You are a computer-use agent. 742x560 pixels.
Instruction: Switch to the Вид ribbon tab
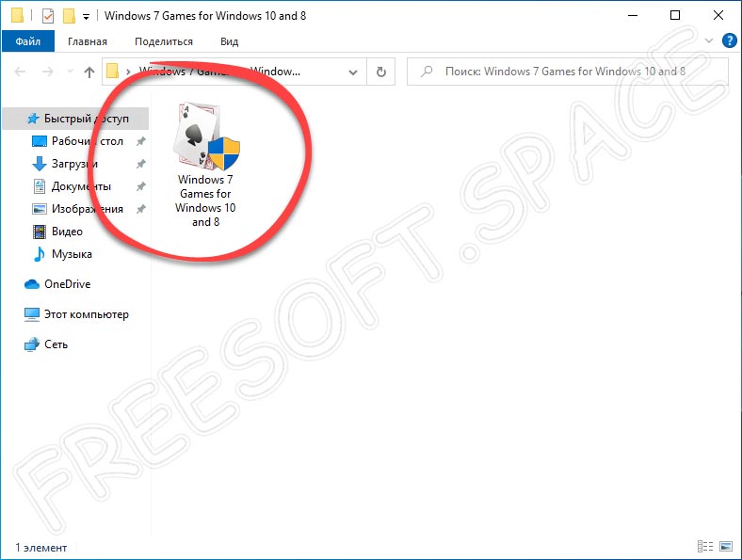pos(229,41)
